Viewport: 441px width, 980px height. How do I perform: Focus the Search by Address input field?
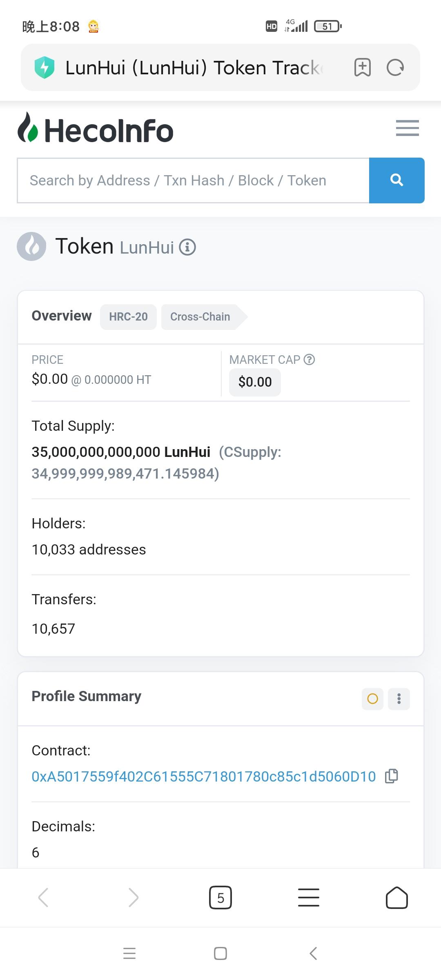click(193, 180)
